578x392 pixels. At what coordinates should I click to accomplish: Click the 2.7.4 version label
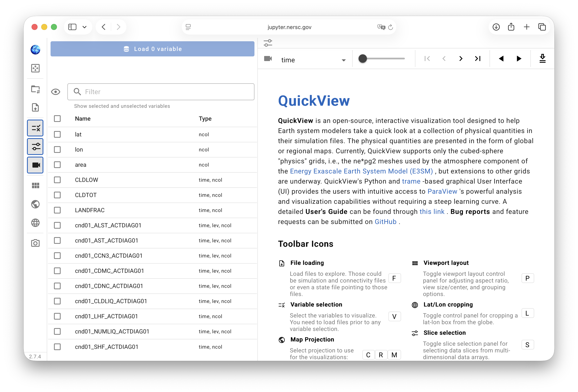(35, 357)
